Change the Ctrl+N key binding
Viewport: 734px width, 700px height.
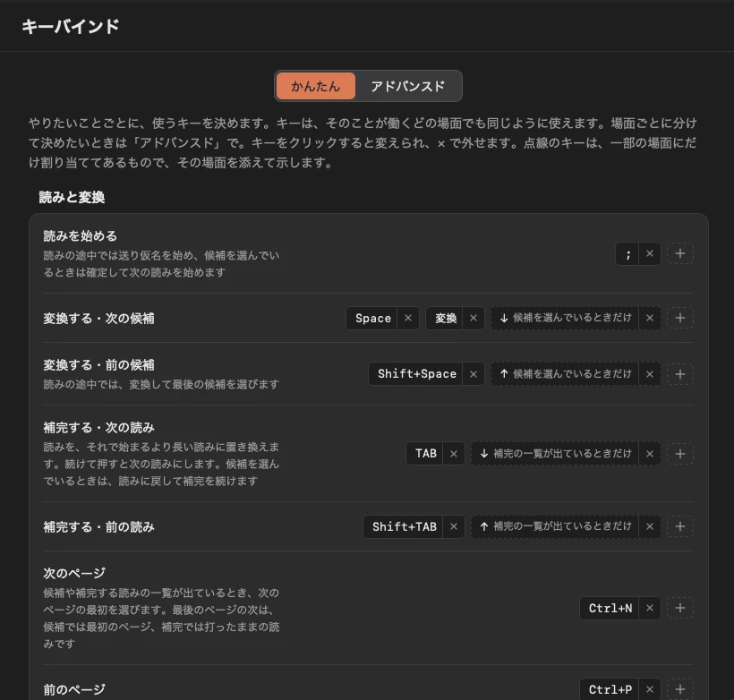tap(610, 608)
